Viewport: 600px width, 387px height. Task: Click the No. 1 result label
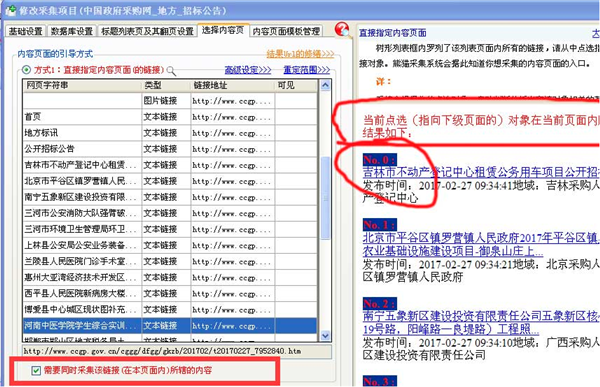[x=379, y=224]
